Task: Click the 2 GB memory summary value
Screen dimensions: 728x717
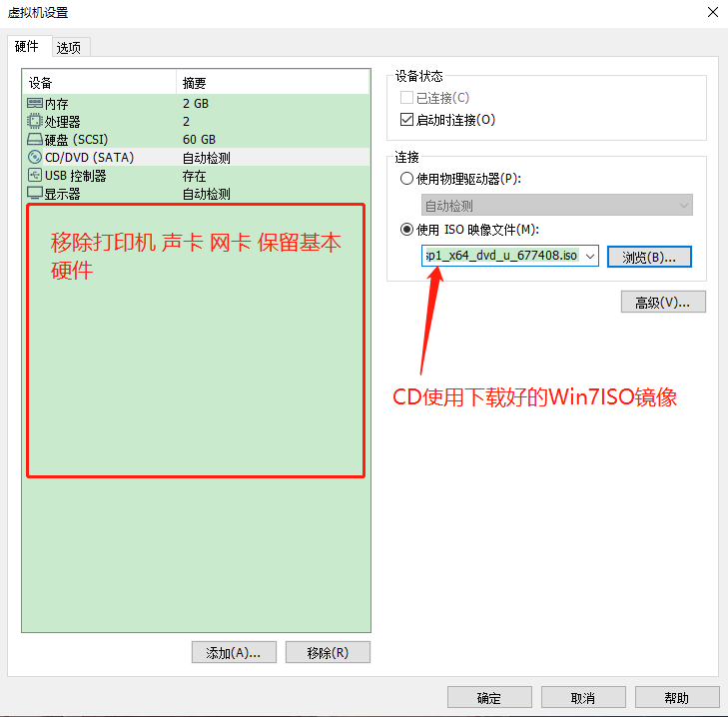Action: pos(196,103)
